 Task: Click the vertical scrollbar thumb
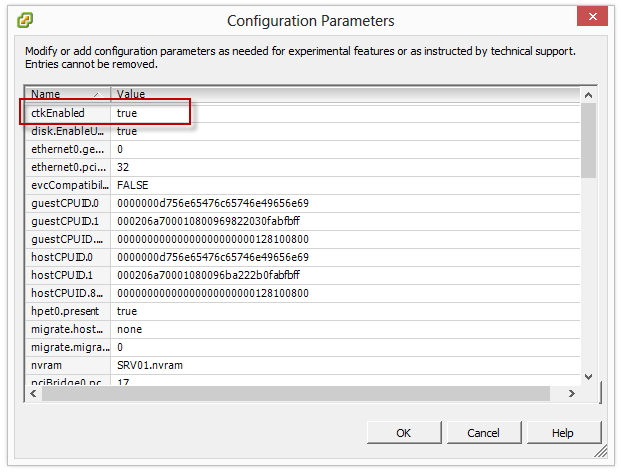[589, 140]
